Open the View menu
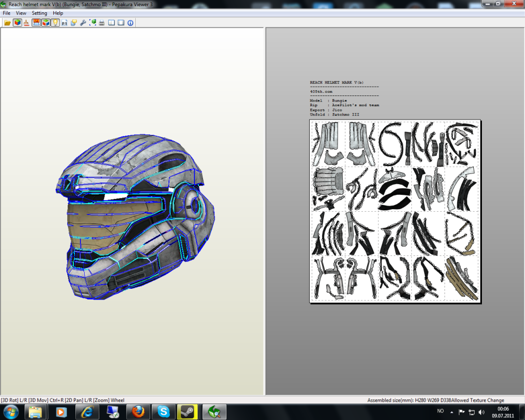This screenshot has width=525, height=420. point(21,13)
